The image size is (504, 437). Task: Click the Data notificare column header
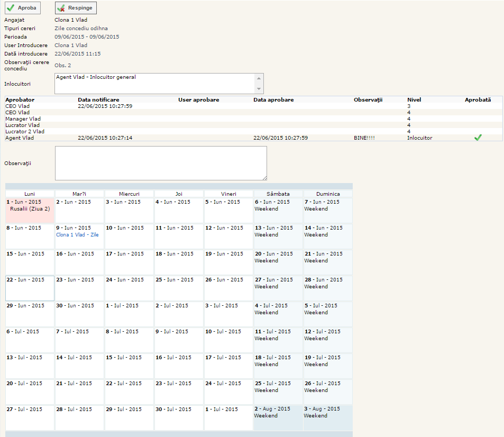tap(98, 99)
